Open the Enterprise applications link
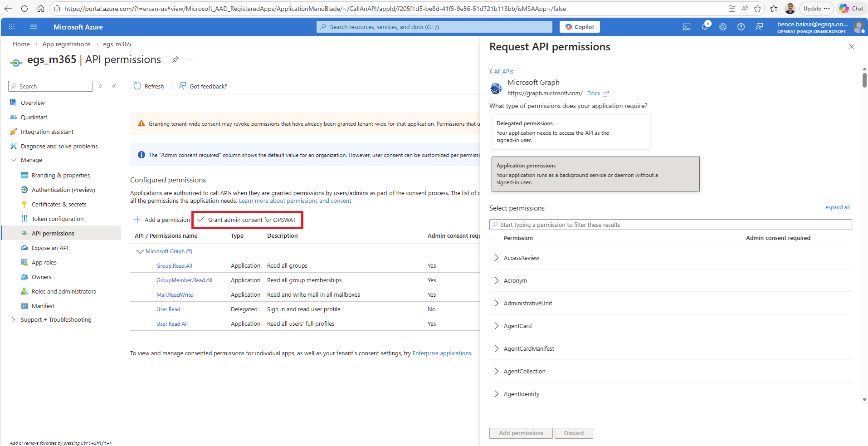868x446 pixels. tap(442, 353)
